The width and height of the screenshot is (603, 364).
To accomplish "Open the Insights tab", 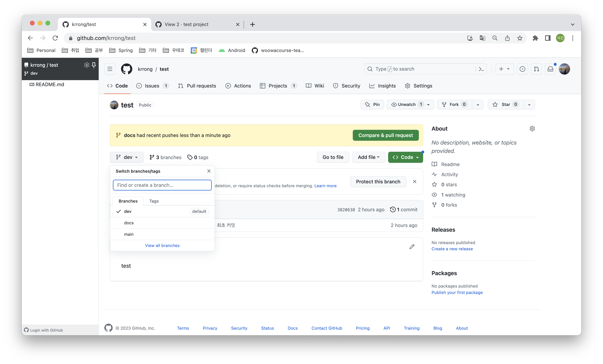I will pos(382,86).
